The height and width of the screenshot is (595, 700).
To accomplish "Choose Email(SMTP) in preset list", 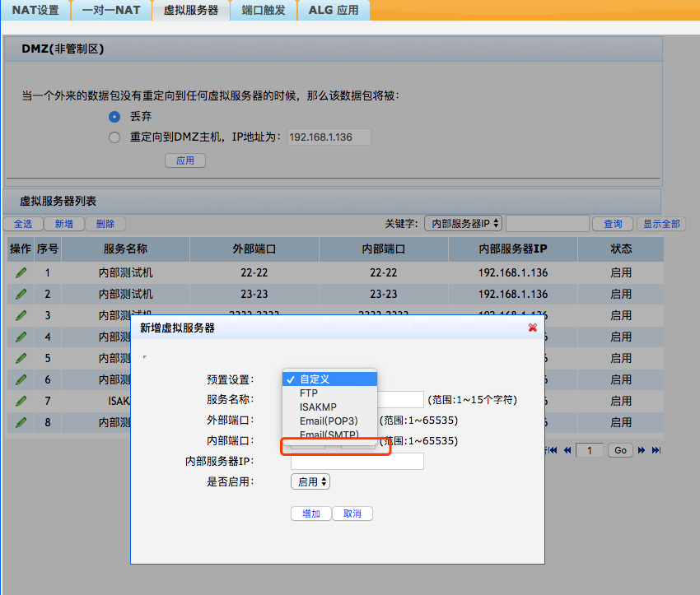I will (x=330, y=434).
